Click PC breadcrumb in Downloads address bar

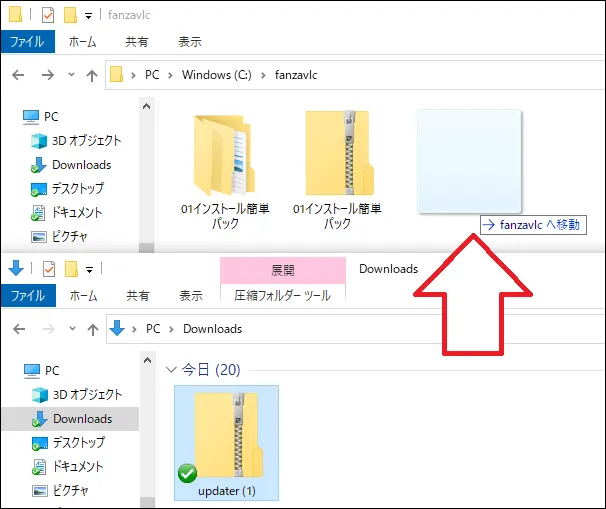[153, 329]
